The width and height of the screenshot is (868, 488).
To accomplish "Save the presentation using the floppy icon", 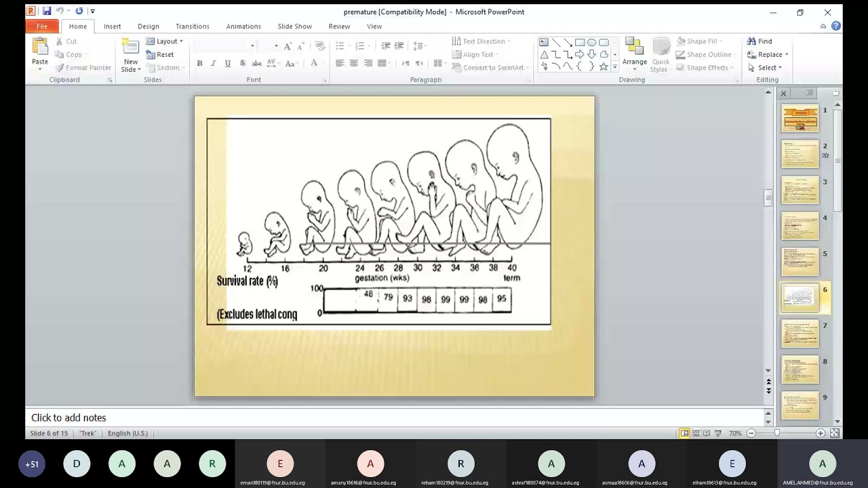I will pyautogui.click(x=47, y=12).
